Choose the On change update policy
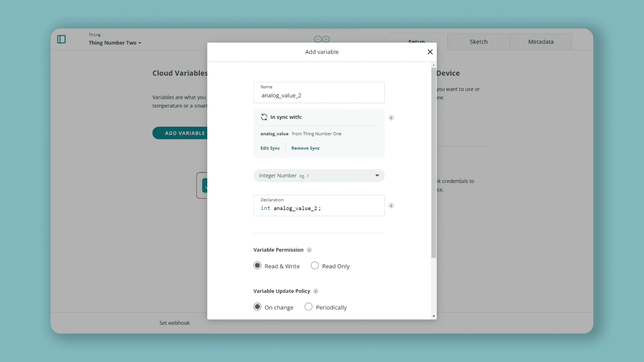The image size is (644, 362). pos(257,307)
